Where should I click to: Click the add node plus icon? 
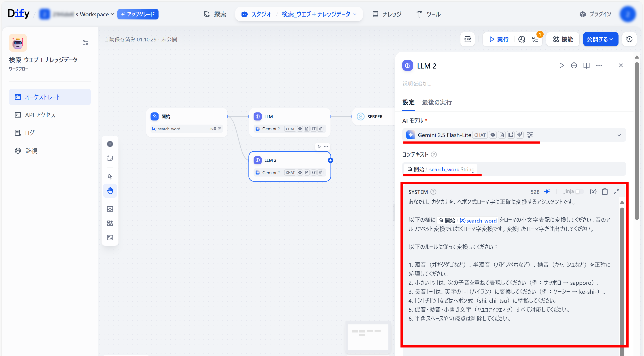[x=110, y=144]
